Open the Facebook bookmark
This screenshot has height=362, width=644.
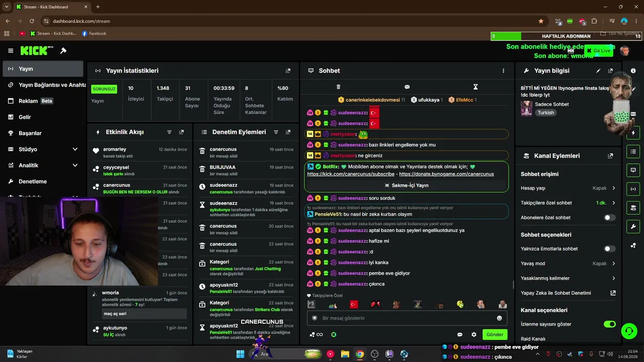point(94,34)
